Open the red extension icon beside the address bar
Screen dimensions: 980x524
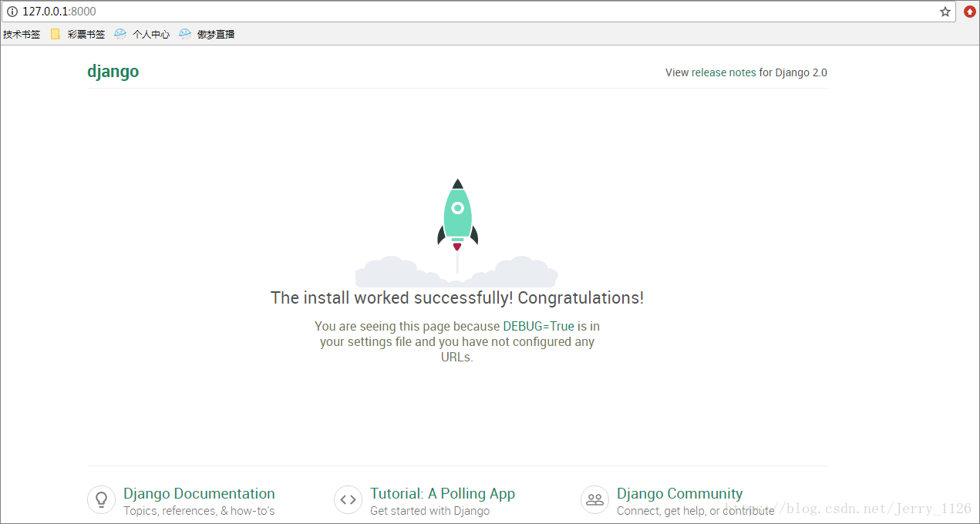(x=970, y=12)
